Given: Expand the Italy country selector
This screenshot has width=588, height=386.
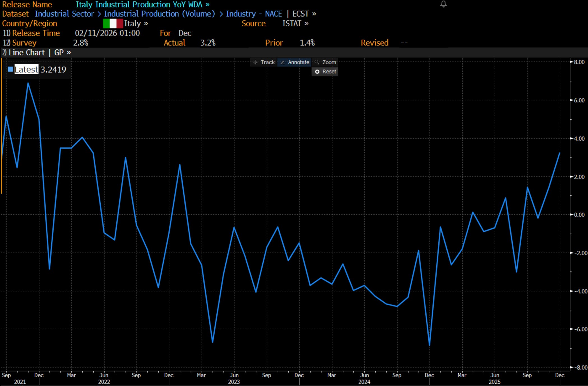Looking at the screenshot, I should (x=136, y=24).
